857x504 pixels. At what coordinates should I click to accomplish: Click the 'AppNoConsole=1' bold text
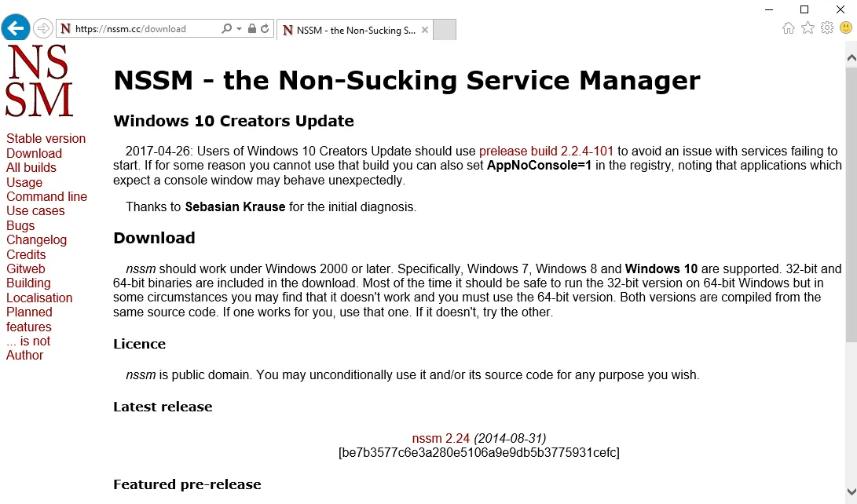click(539, 166)
